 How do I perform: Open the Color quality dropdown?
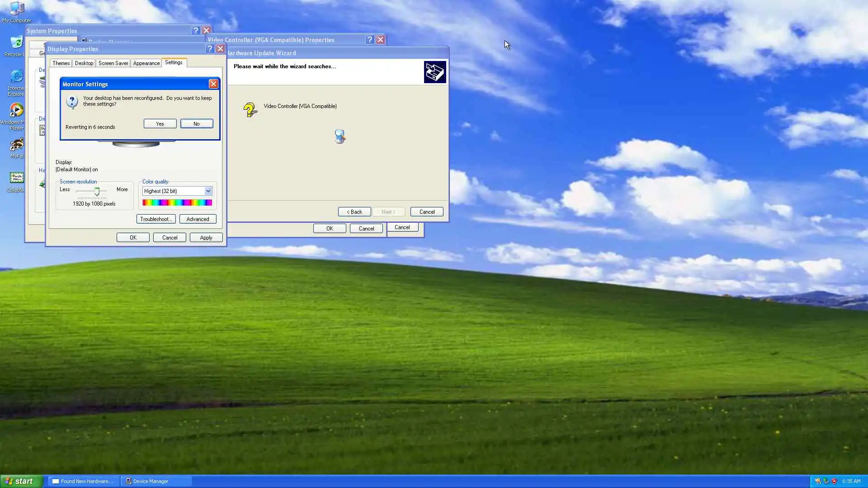coord(208,191)
